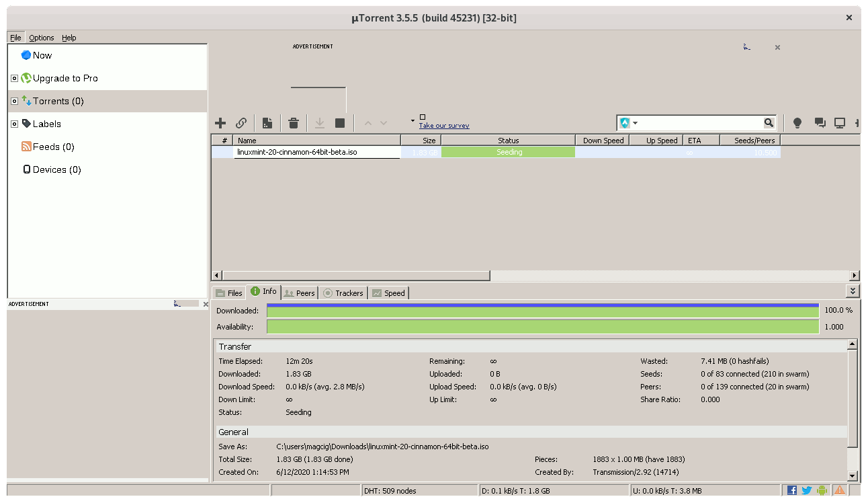Click Move Down Queue arrow icon
868x503 pixels.
tap(384, 123)
